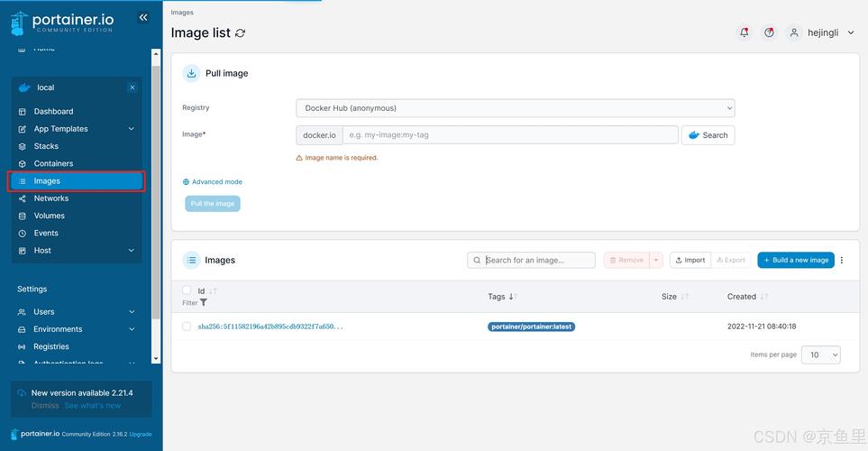Click the Images list icon in panel header

tap(191, 260)
